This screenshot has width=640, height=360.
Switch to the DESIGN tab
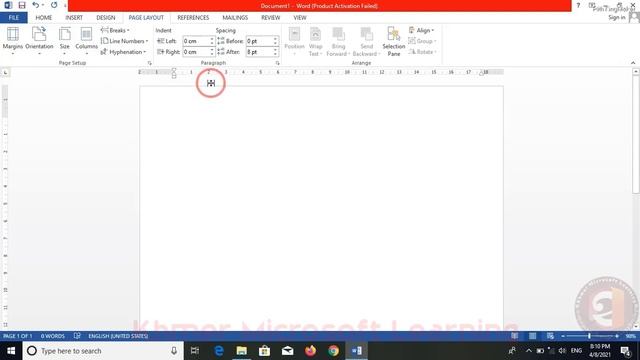[106, 18]
